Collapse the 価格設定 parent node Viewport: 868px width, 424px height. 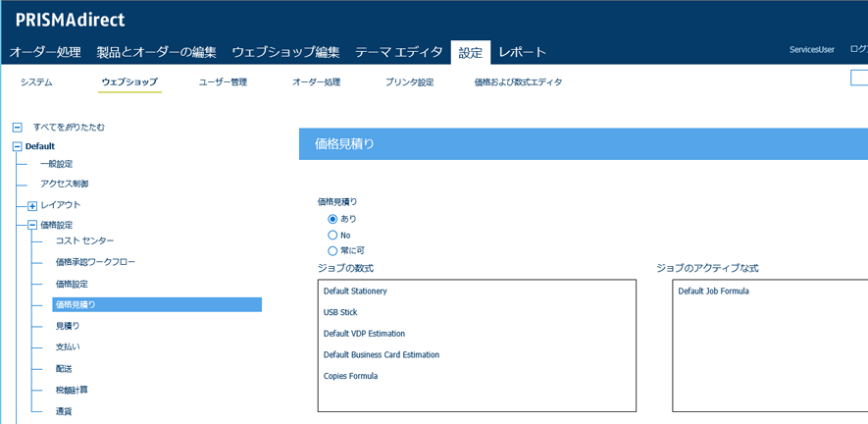tap(32, 225)
